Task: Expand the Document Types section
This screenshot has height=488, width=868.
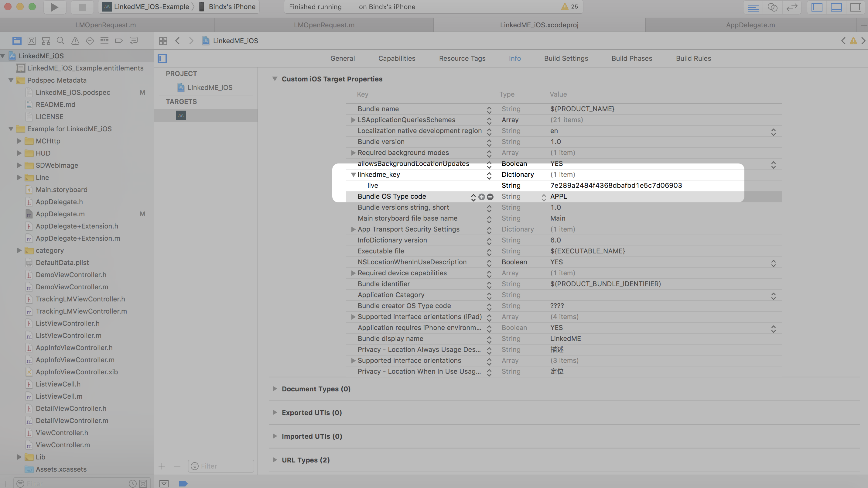Action: click(x=275, y=389)
